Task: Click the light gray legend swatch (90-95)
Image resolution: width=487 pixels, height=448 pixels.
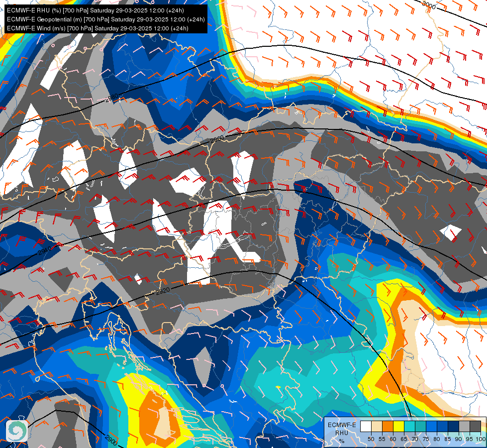Action: (464, 426)
